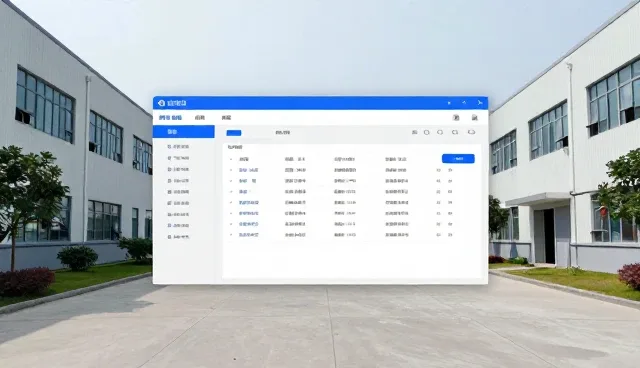The image size is (640, 368).
Task: Open the second item in the top menu bar
Action: click(200, 117)
